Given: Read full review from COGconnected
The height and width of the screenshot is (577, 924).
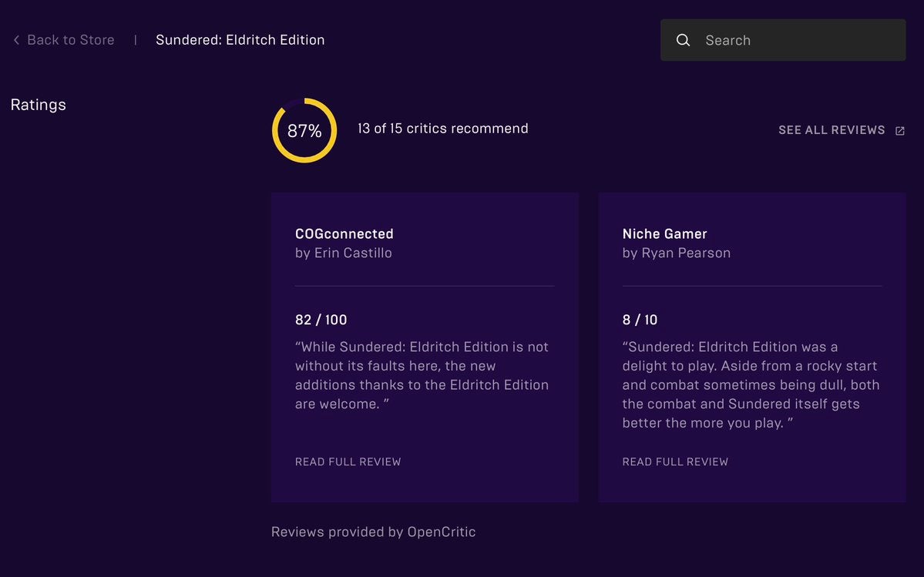Looking at the screenshot, I should point(348,461).
